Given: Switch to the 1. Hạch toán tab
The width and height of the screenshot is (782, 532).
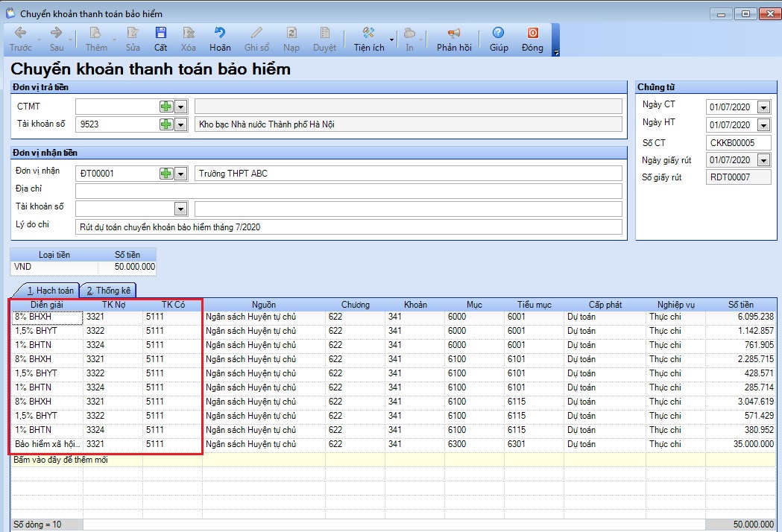Looking at the screenshot, I should coord(50,290).
